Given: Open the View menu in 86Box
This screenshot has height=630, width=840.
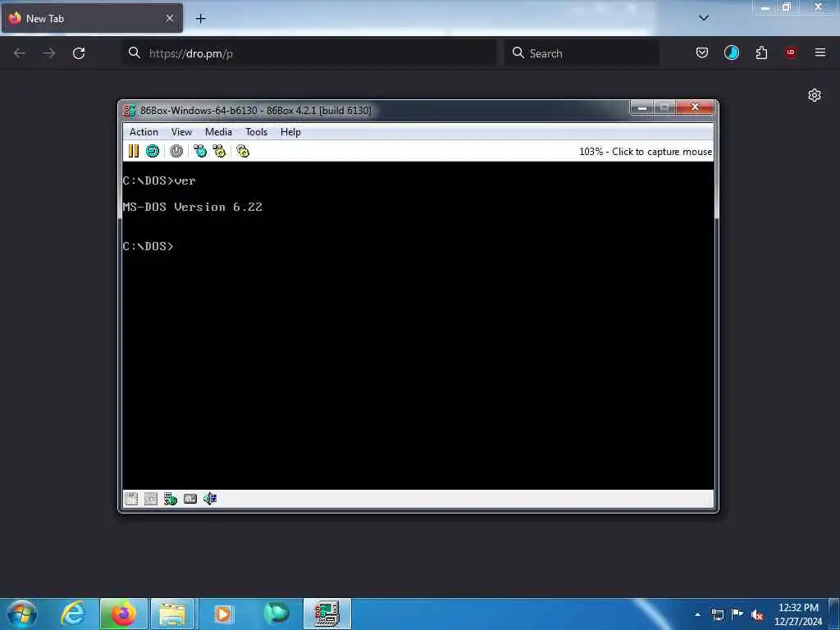Looking at the screenshot, I should 181,132.
